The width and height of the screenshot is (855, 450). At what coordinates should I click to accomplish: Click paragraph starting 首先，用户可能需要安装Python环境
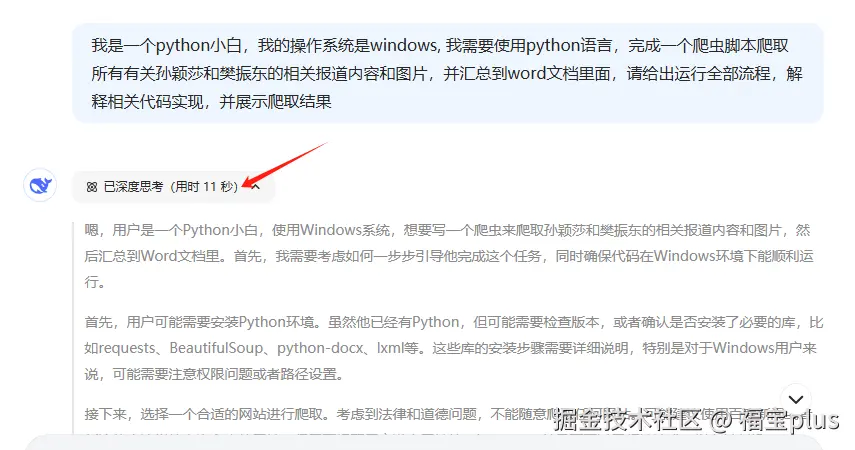pyautogui.click(x=453, y=348)
